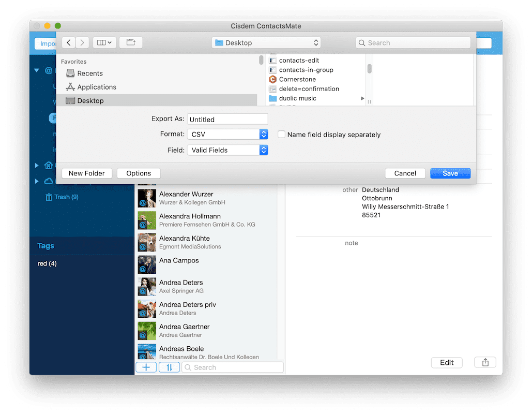Select contact Andrea Gaertner
The height and width of the screenshot is (414, 532).
click(x=207, y=331)
